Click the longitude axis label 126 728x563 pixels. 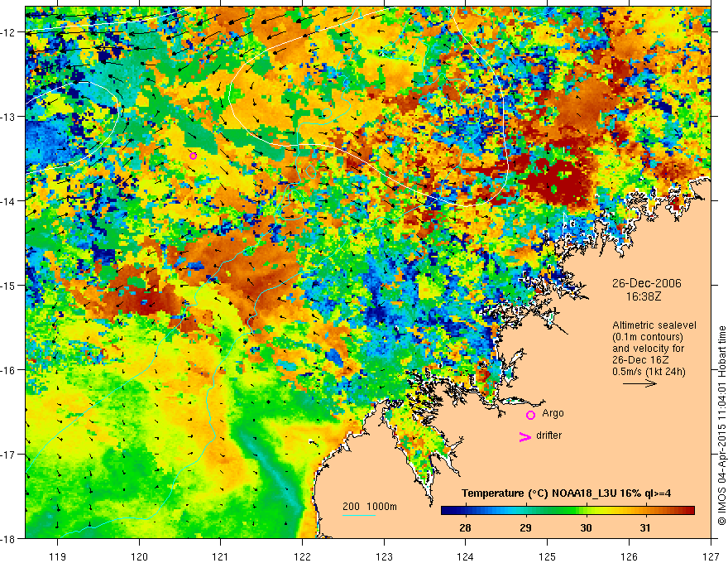pos(629,556)
